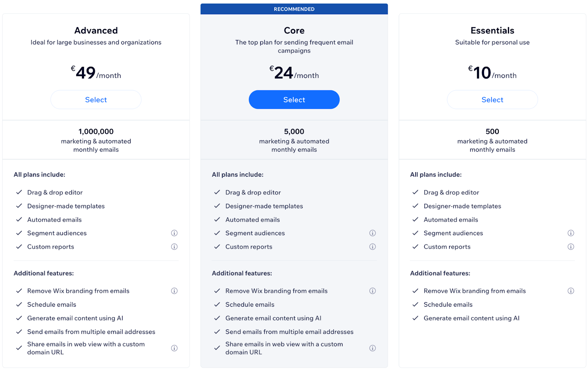Viewport: 588px width, 375px height.
Task: Open info icon for Remove Wix branding under Essentials
Action: click(571, 291)
